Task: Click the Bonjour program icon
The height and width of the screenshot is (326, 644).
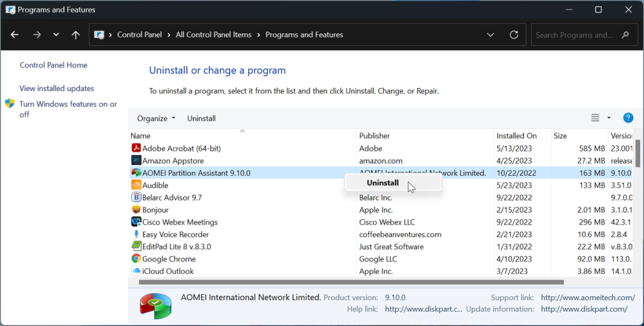Action: coord(136,209)
